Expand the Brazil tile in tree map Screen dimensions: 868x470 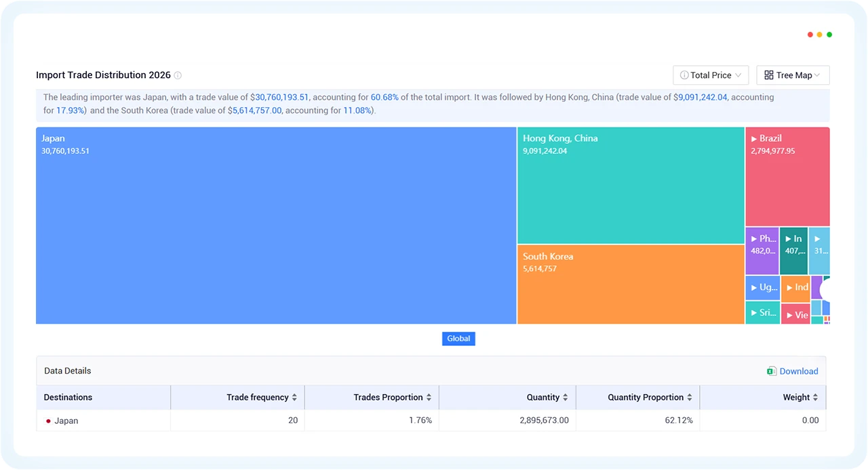pyautogui.click(x=787, y=176)
